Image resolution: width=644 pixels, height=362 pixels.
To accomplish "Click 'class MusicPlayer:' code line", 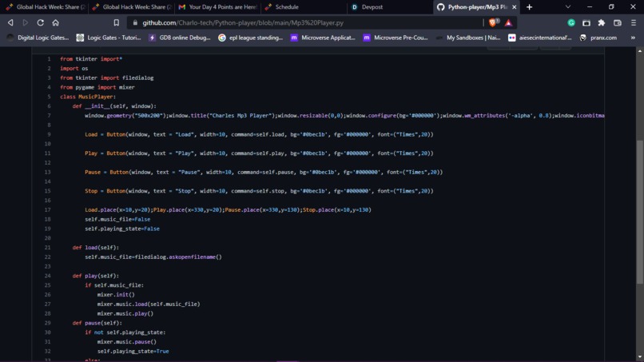I will 88,97.
